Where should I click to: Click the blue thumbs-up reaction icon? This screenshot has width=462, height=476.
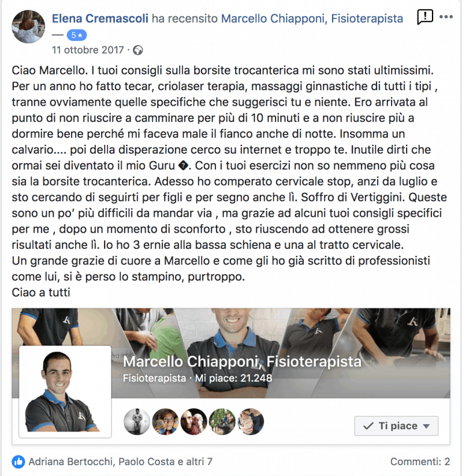point(19,462)
